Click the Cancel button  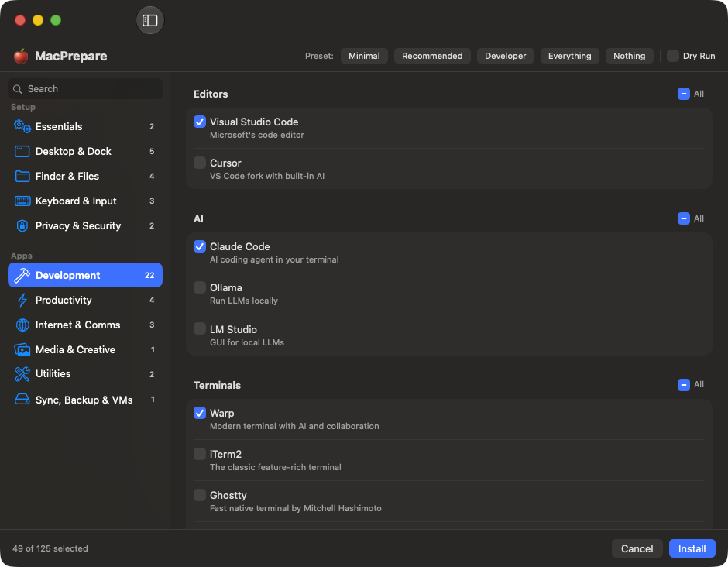click(x=637, y=548)
